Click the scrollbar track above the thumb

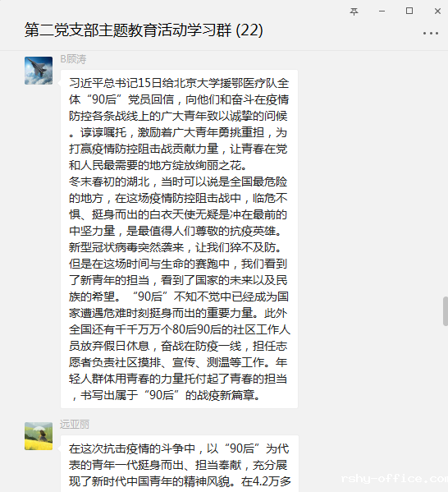point(446,172)
